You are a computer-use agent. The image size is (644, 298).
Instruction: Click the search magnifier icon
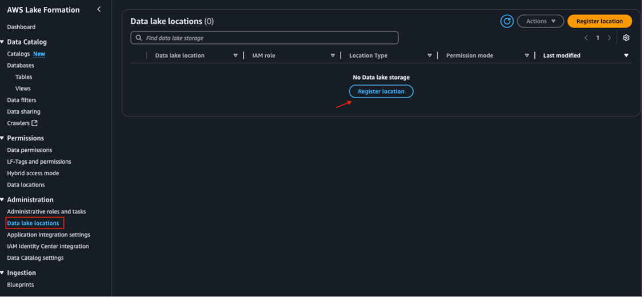click(x=139, y=38)
